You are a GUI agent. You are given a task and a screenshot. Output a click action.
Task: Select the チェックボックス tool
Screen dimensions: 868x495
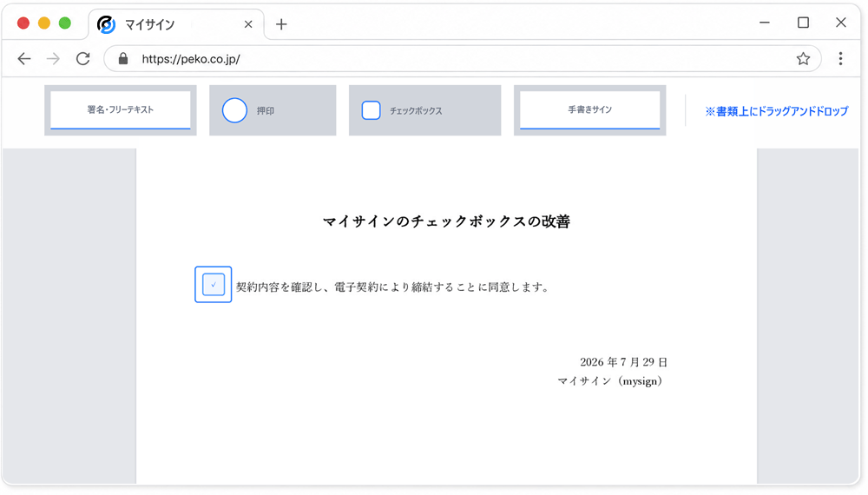pyautogui.click(x=424, y=110)
